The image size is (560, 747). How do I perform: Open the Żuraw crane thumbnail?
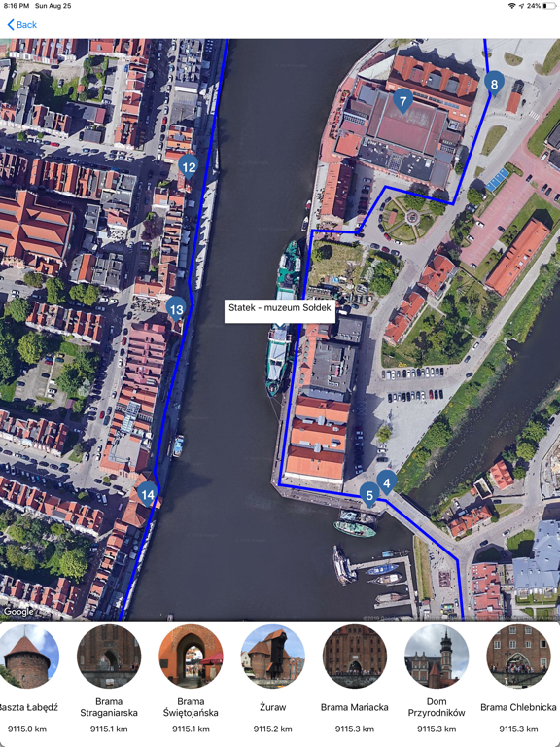[x=272, y=657]
